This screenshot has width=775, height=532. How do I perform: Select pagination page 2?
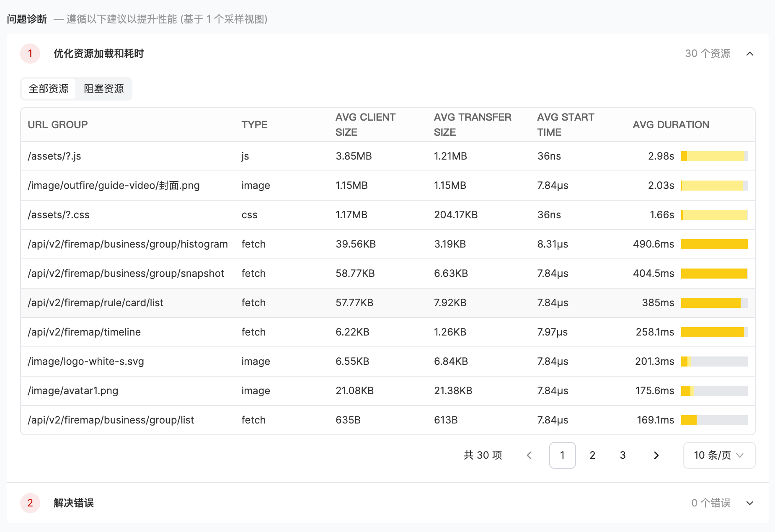coord(593,455)
